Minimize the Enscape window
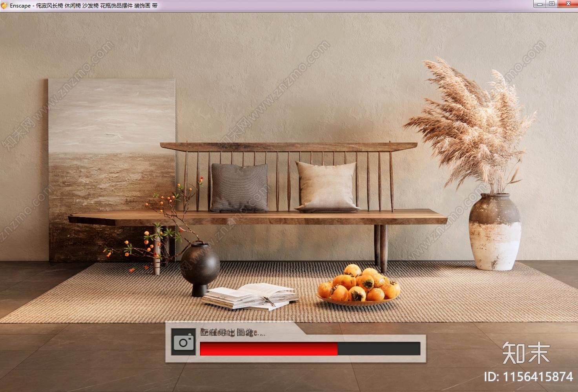 click(540, 4)
